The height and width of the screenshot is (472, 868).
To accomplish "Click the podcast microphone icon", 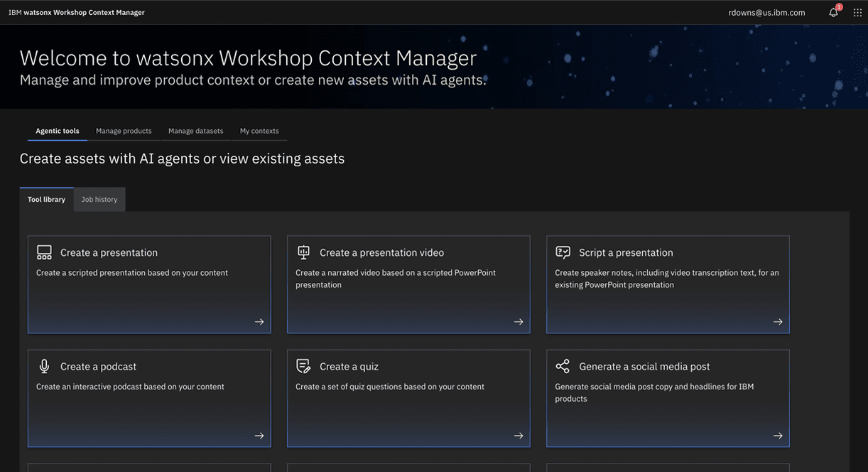I will point(44,366).
